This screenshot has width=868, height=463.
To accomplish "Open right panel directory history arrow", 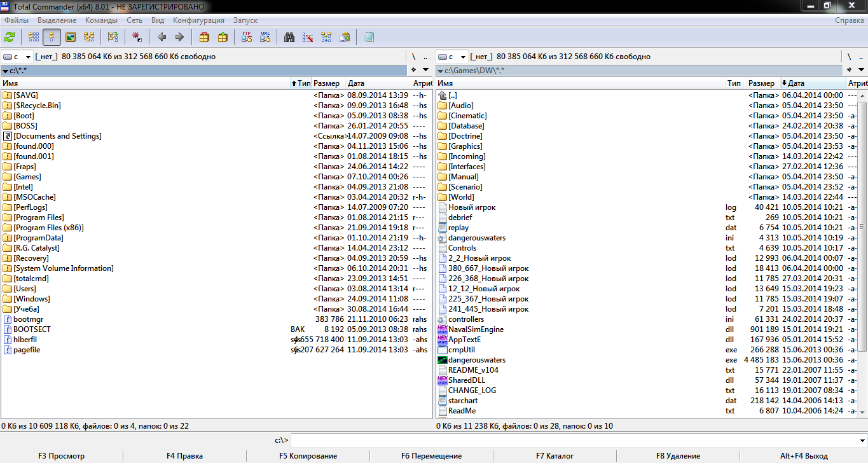I will point(860,70).
